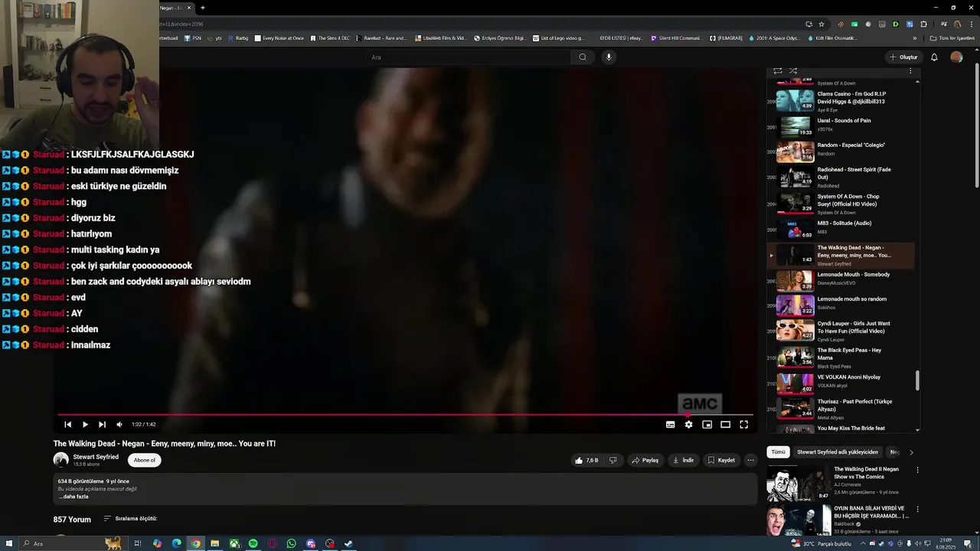Image resolution: width=980 pixels, height=551 pixels.
Task: Play Radiohead - Street Spirit from playlist
Action: (x=841, y=177)
